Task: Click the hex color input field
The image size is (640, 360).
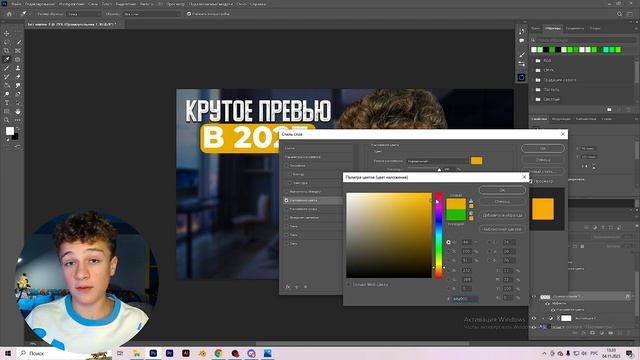Action: click(x=465, y=299)
